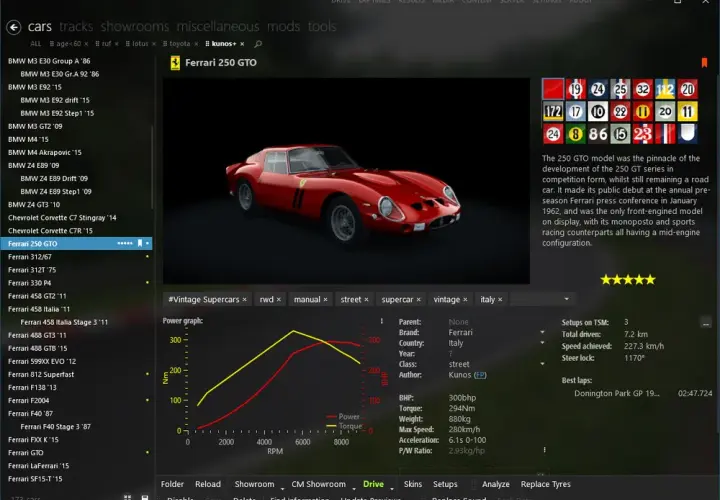The width and height of the screenshot is (720, 500).
Task: Select Ferrari F40 '87 in list
Action: tap(76, 414)
